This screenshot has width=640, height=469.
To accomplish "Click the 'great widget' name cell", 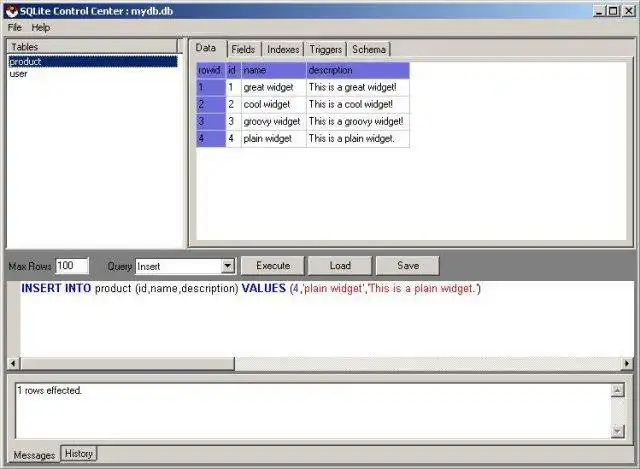I will click(273, 87).
